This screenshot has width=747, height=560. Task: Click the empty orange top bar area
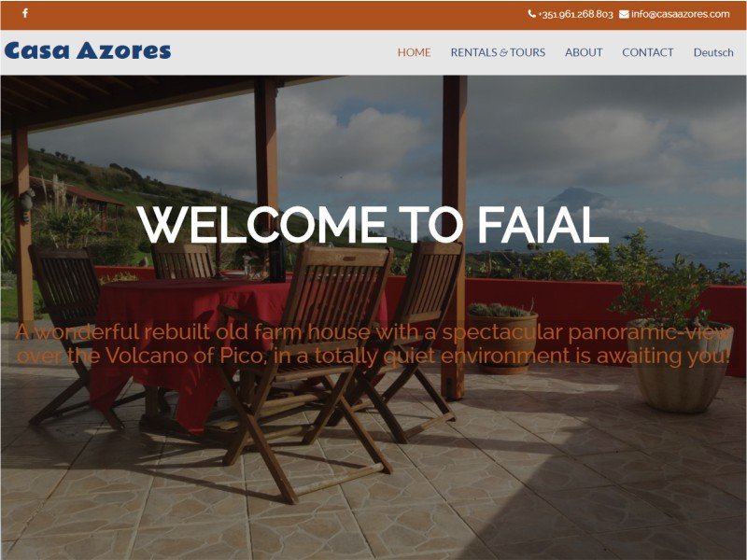(276, 15)
